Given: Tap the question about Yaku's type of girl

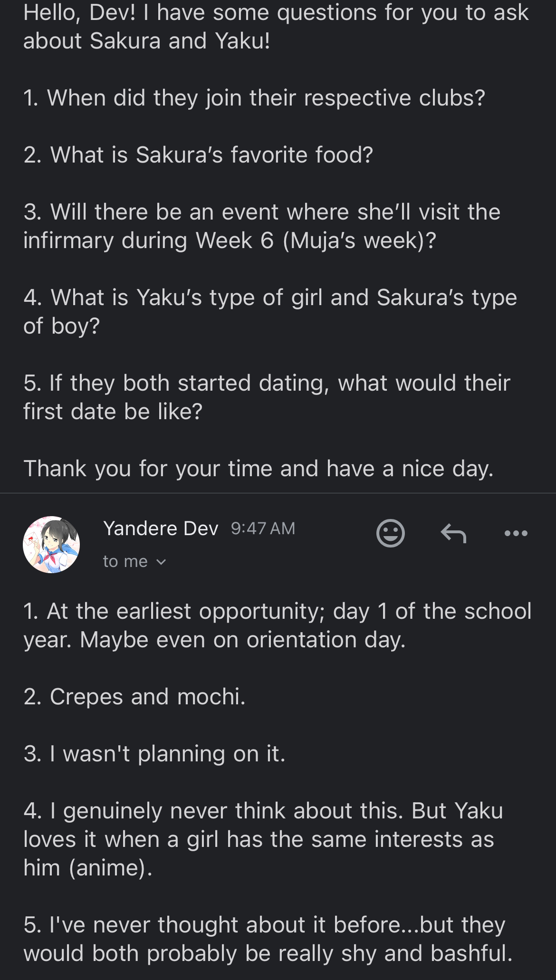Looking at the screenshot, I should click(270, 312).
